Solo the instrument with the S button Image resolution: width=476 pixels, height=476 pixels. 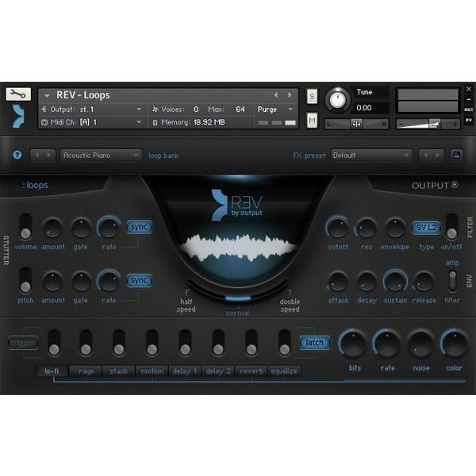click(312, 97)
